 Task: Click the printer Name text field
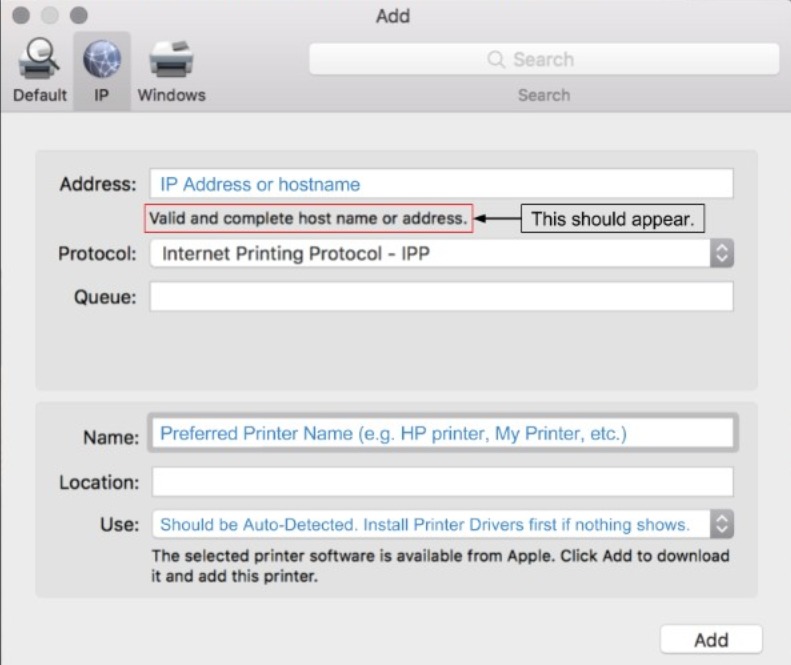[441, 434]
